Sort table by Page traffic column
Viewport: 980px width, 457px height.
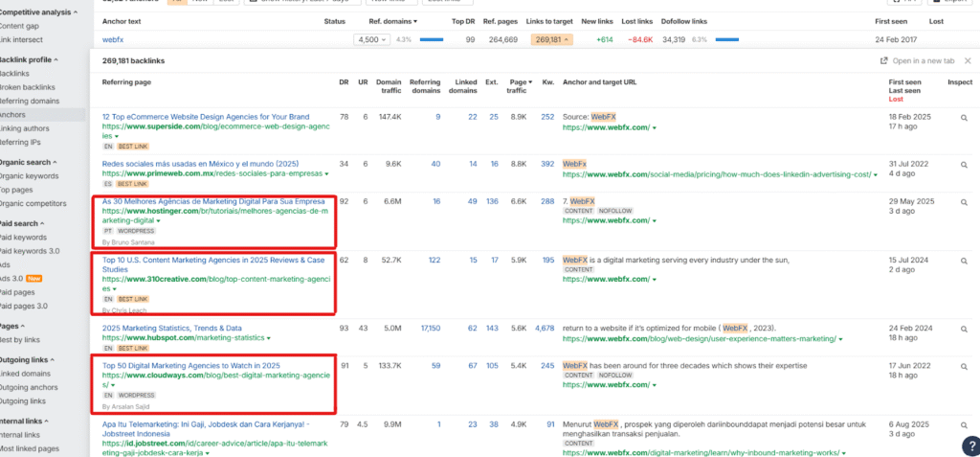pos(518,86)
